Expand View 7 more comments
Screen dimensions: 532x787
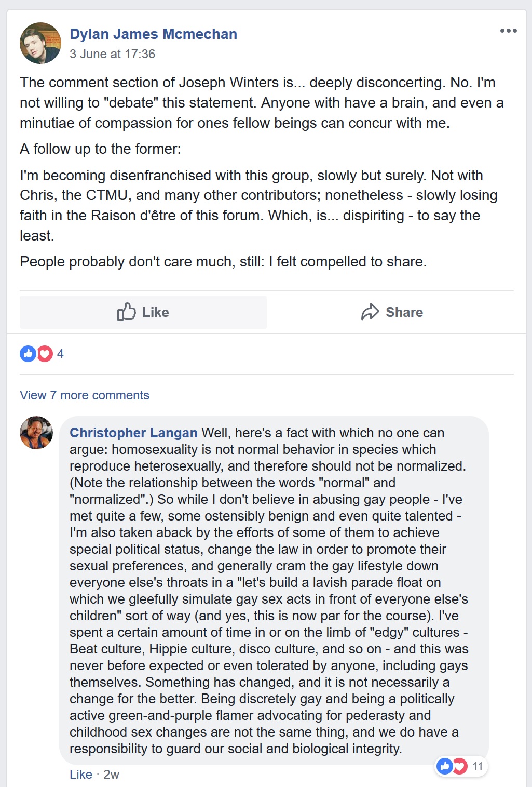(x=85, y=395)
